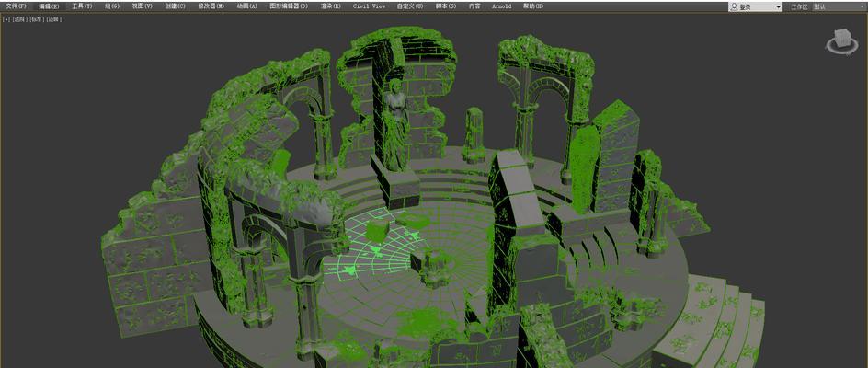The width and height of the screenshot is (868, 368).
Task: Click the viewport [+] general label
Action: pyautogui.click(x=6, y=19)
